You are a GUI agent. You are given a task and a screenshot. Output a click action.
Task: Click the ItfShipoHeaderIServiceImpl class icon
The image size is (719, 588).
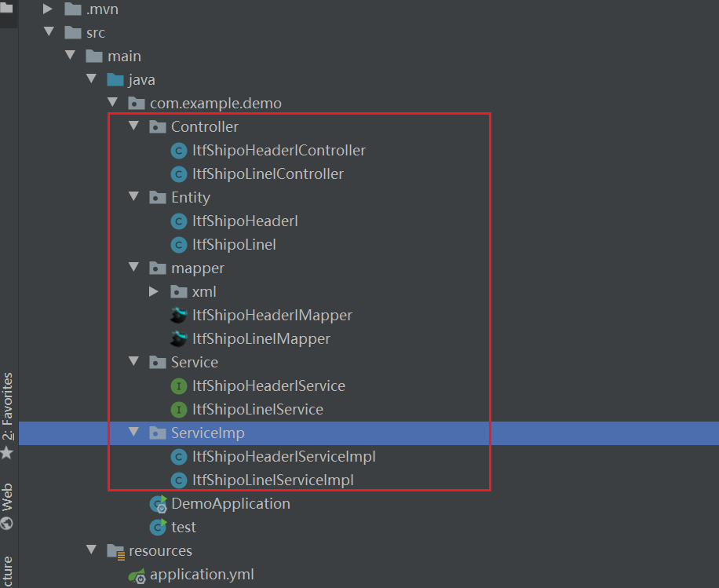coord(179,456)
